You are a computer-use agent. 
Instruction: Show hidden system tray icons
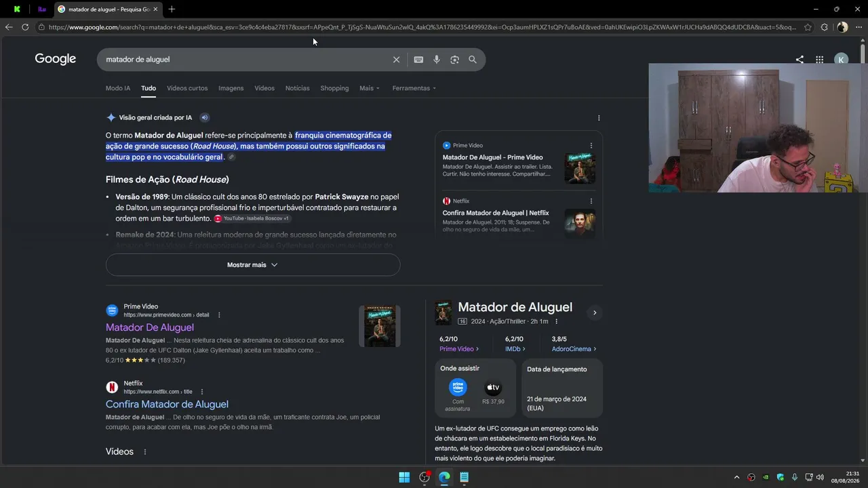pos(737,477)
